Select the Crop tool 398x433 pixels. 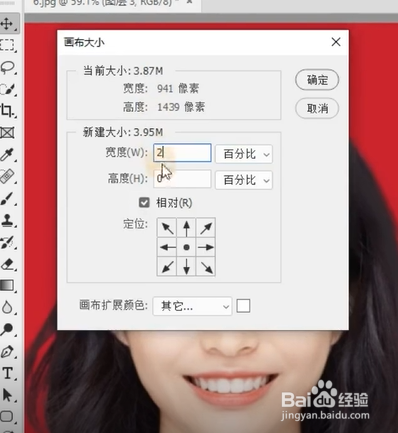7,111
